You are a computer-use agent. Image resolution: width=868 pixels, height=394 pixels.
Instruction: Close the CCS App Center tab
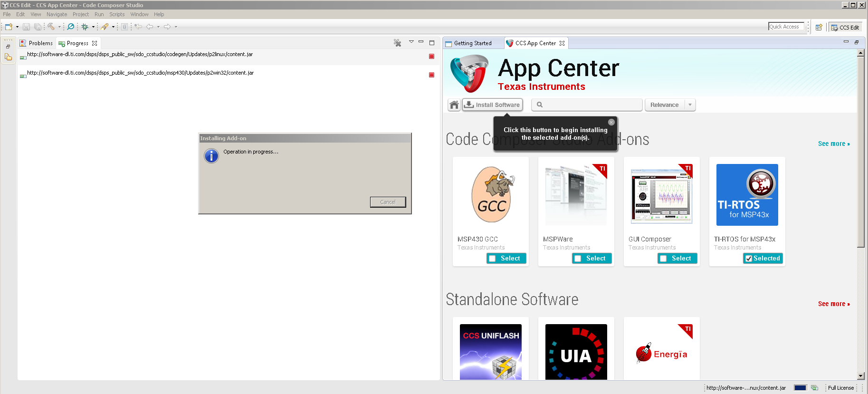[562, 43]
